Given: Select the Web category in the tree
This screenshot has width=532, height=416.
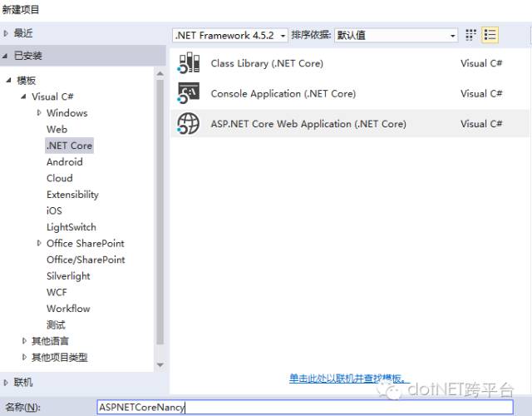Looking at the screenshot, I should pos(57,130).
